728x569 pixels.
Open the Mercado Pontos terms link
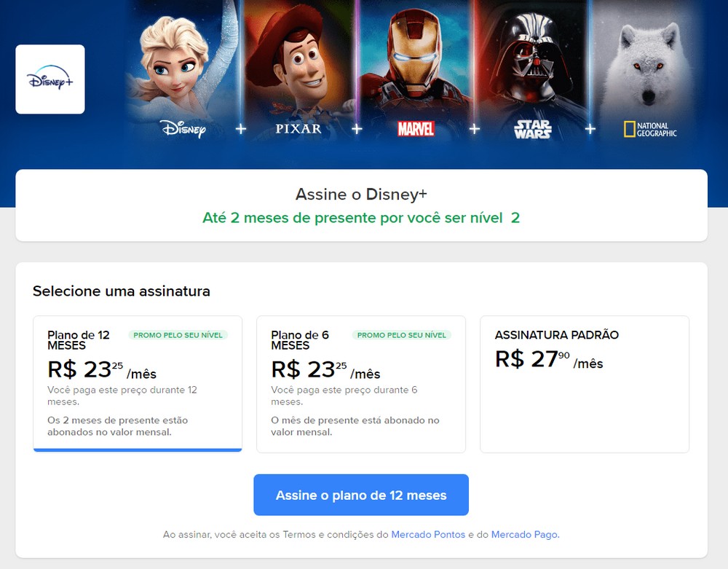(428, 535)
